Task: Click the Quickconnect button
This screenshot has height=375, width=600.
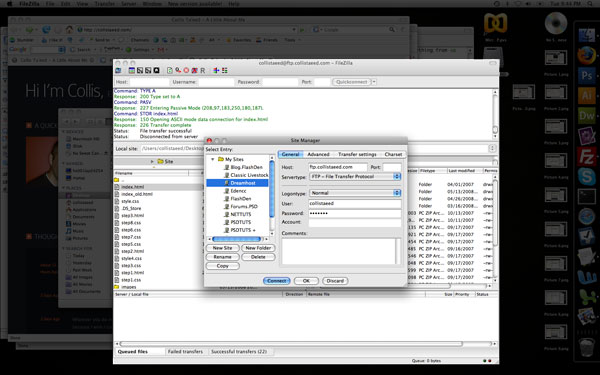Action: click(x=352, y=82)
